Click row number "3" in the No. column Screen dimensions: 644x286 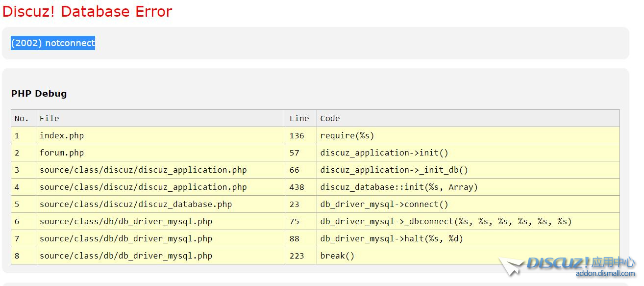(24, 170)
